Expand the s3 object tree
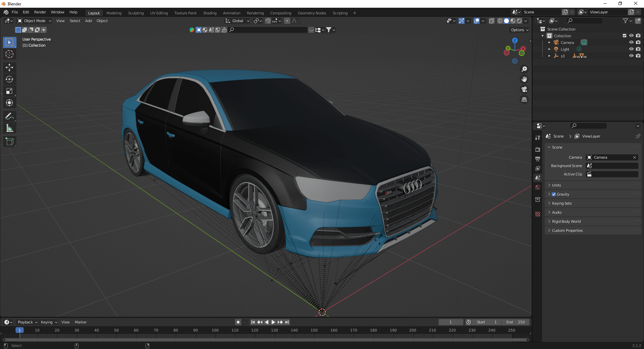 coord(549,56)
